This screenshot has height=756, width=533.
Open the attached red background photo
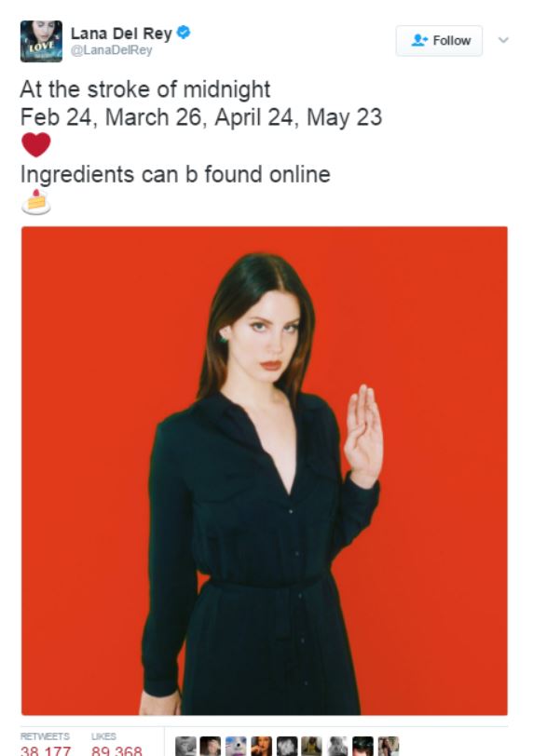pyautogui.click(x=265, y=470)
